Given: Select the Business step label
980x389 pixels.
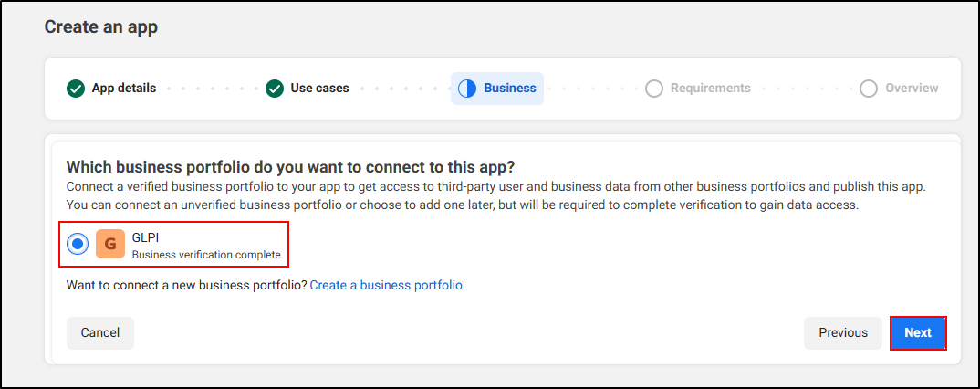Looking at the screenshot, I should pos(510,89).
